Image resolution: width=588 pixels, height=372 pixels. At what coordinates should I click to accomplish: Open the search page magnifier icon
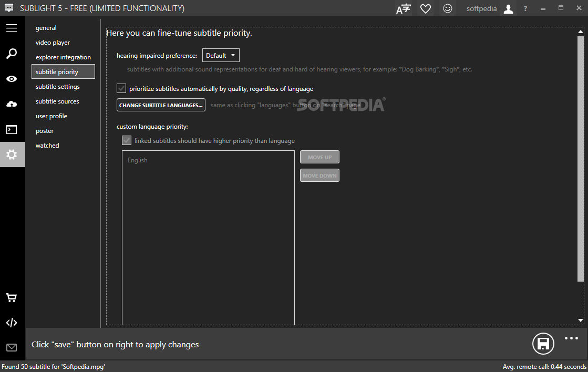[x=12, y=53]
